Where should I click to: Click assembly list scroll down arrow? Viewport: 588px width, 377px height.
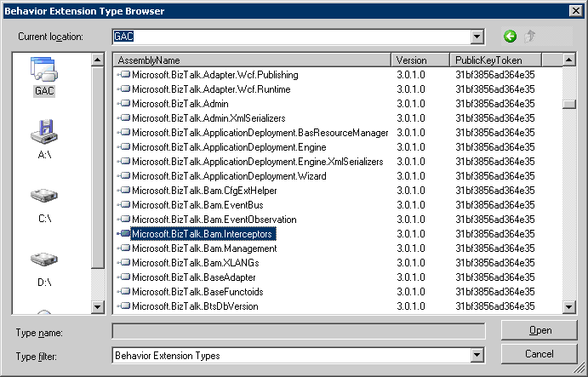569,307
